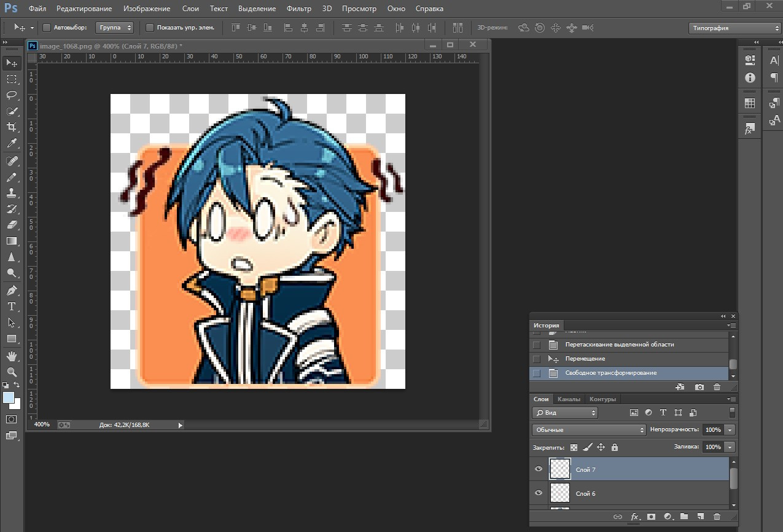Open the Группа auto-select dropdown
The image size is (783, 532).
tap(115, 28)
